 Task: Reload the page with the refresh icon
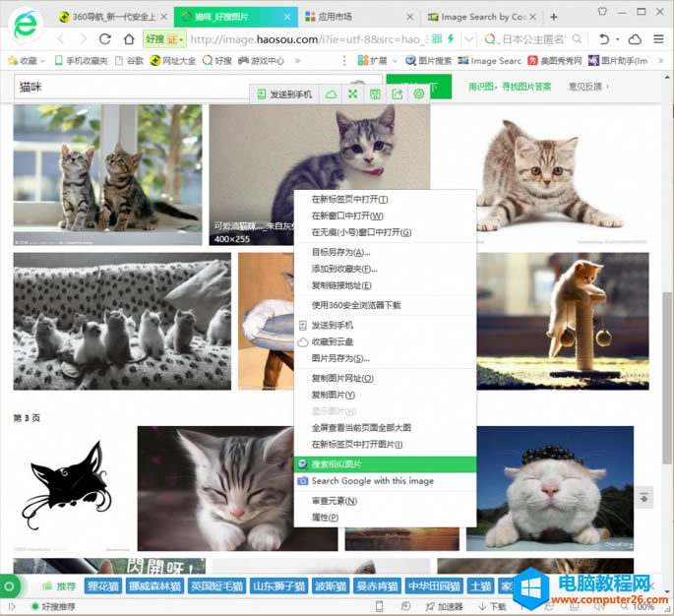pos(105,39)
